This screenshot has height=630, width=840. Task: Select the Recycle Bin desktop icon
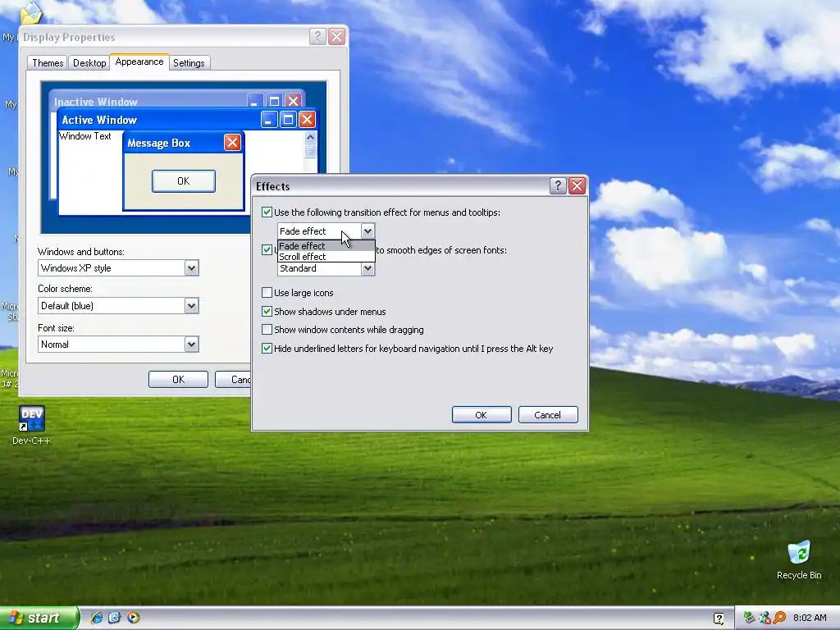tap(799, 559)
